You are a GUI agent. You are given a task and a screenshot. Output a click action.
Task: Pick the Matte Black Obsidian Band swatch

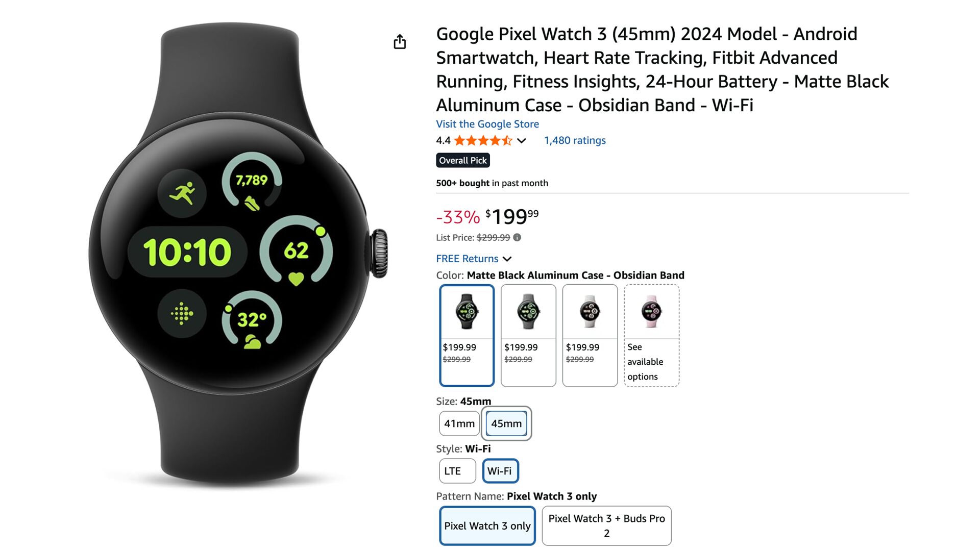(467, 335)
